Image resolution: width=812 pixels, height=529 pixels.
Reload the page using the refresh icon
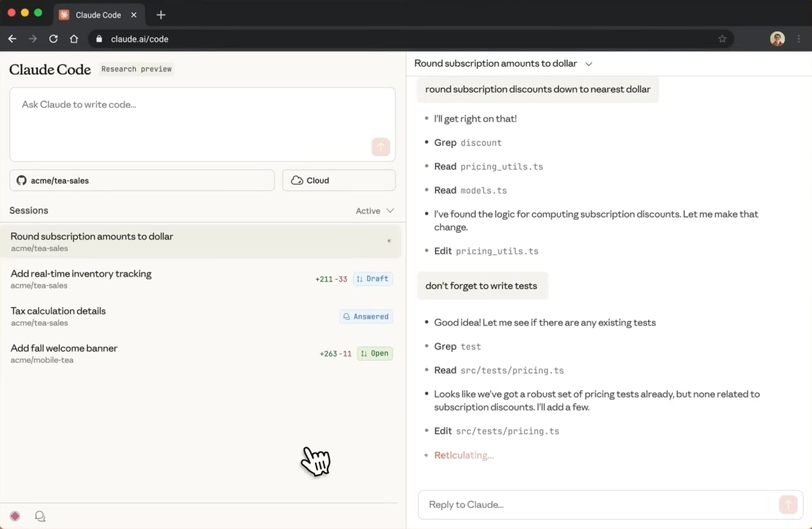coord(53,39)
